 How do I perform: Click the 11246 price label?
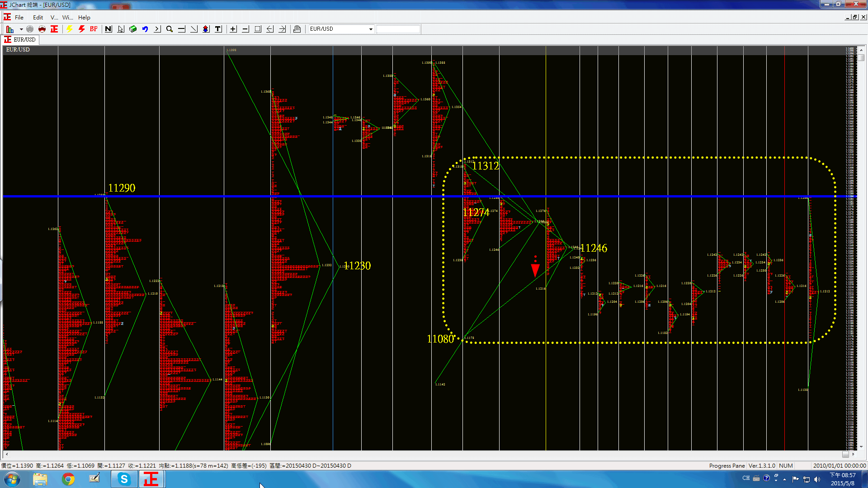[x=594, y=248]
